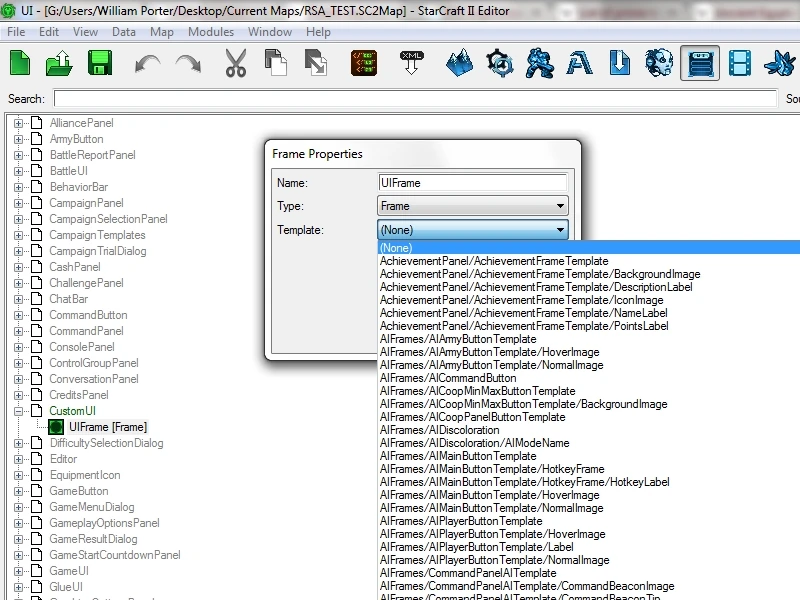Expand the ChatBar tree node

[18, 299]
